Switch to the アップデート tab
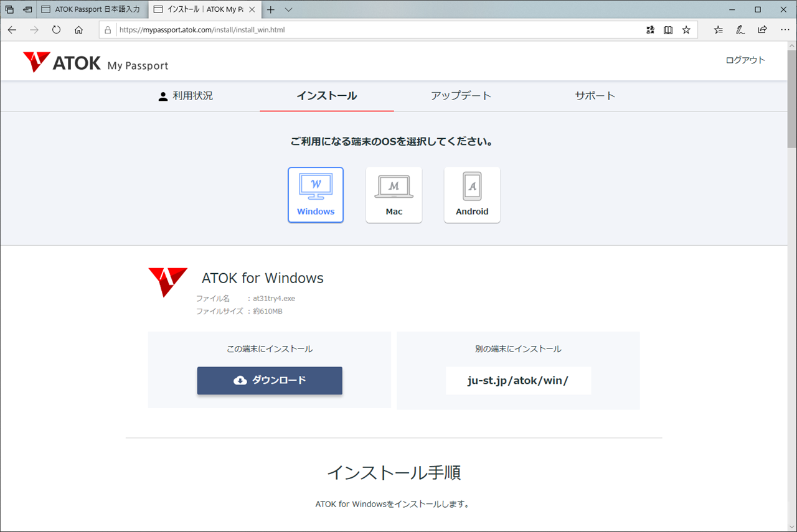The image size is (797, 532). pyautogui.click(x=461, y=96)
